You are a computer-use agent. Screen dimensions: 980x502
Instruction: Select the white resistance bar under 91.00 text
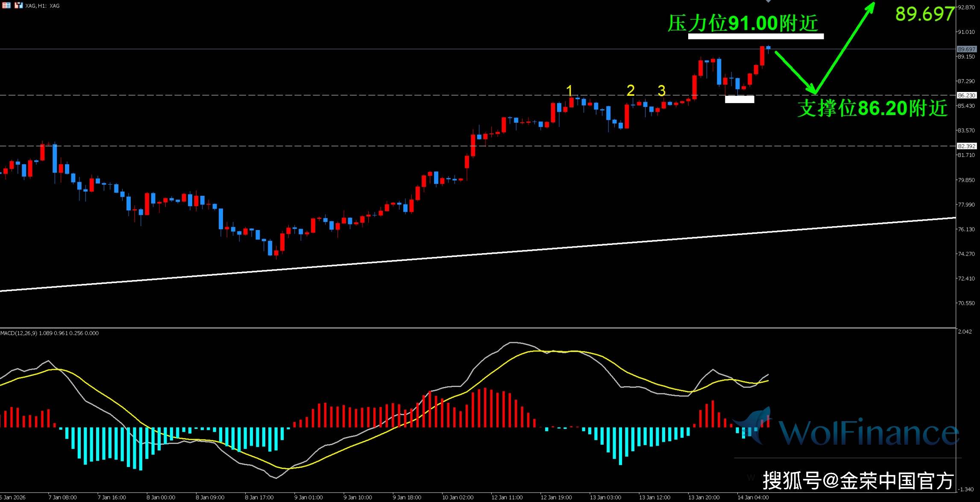tap(755, 37)
